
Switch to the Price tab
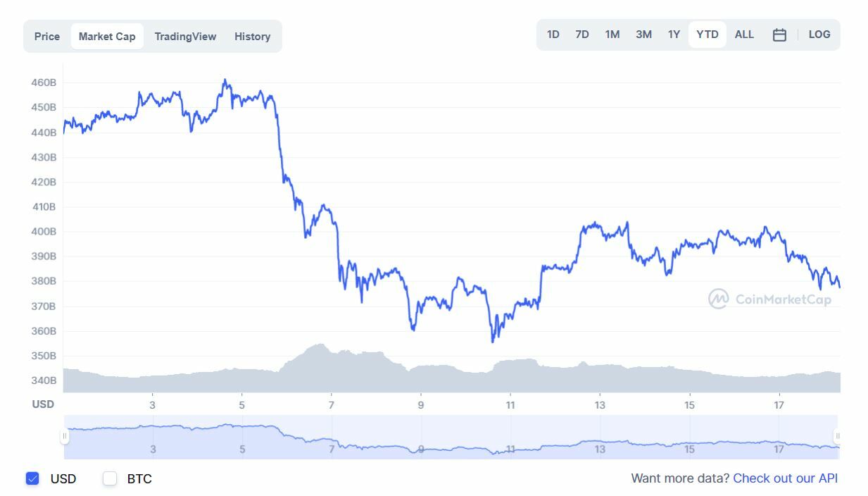point(47,37)
